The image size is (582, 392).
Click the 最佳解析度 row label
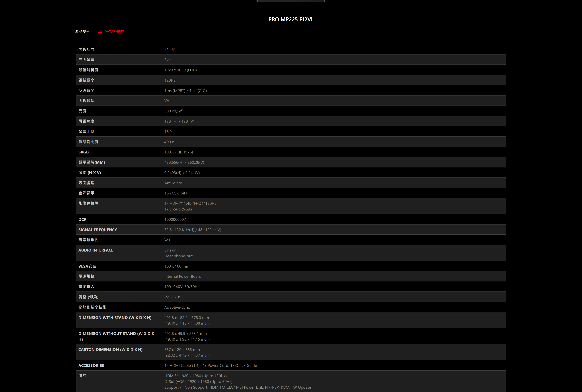tap(88, 70)
